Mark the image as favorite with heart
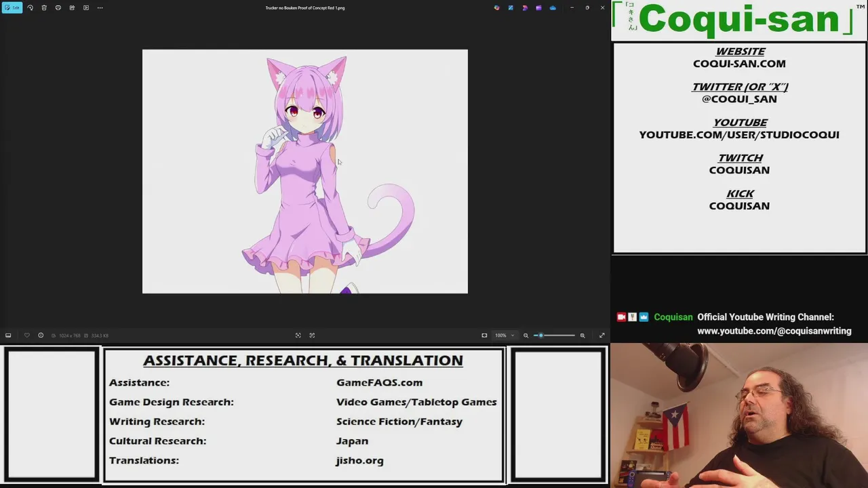This screenshot has width=868, height=488. tap(27, 335)
